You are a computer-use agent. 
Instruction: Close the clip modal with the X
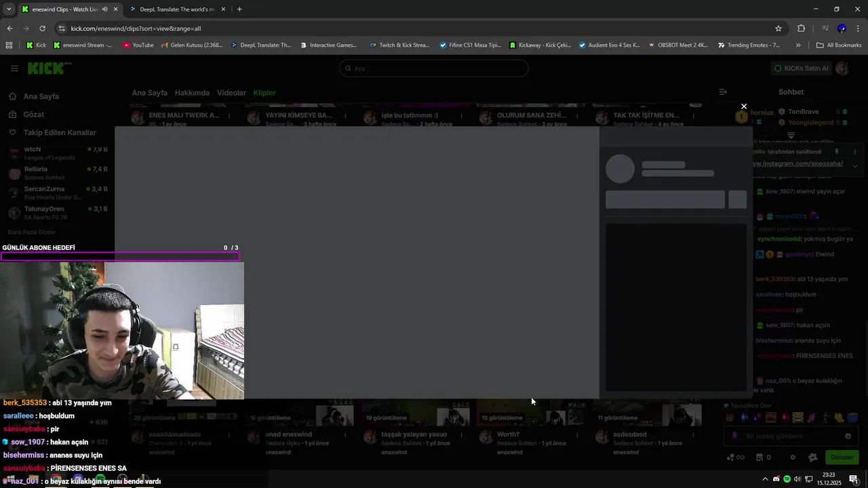tap(744, 106)
